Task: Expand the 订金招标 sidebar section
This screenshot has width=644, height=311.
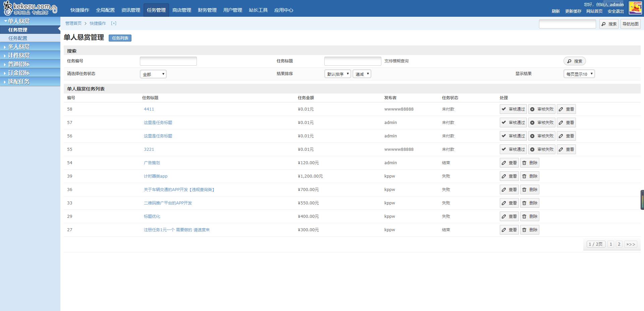Action: [x=30, y=73]
